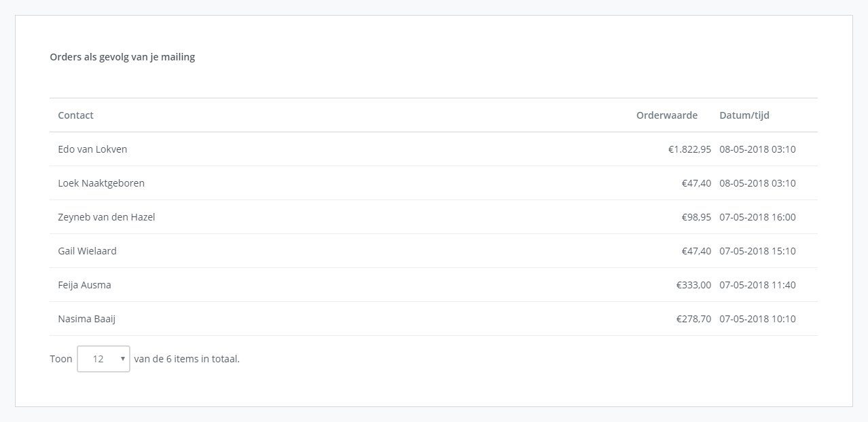Click the €278,70 order value
This screenshot has width=868, height=422.
point(693,319)
